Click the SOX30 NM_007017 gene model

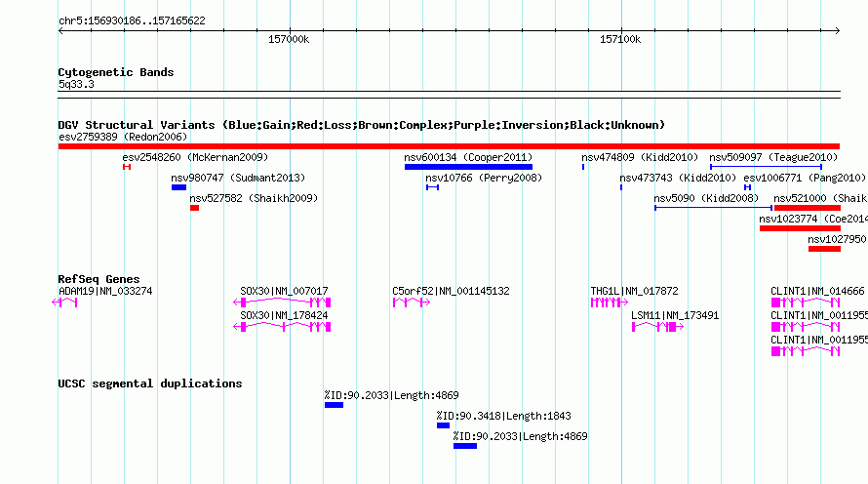pyautogui.click(x=282, y=302)
